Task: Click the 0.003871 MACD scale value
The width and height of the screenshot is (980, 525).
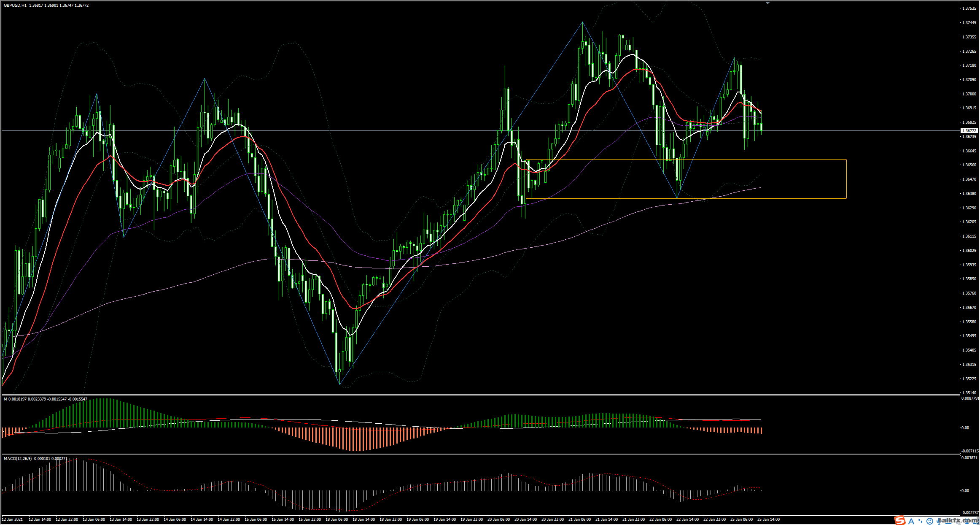Action: coord(969,457)
